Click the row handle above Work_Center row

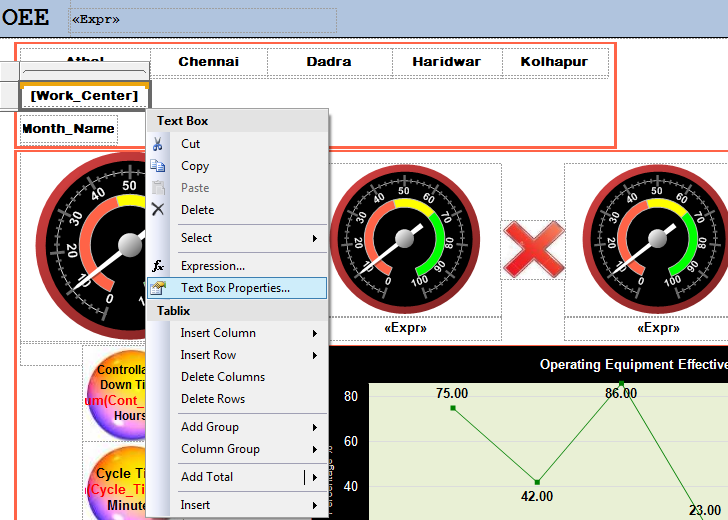(9, 71)
